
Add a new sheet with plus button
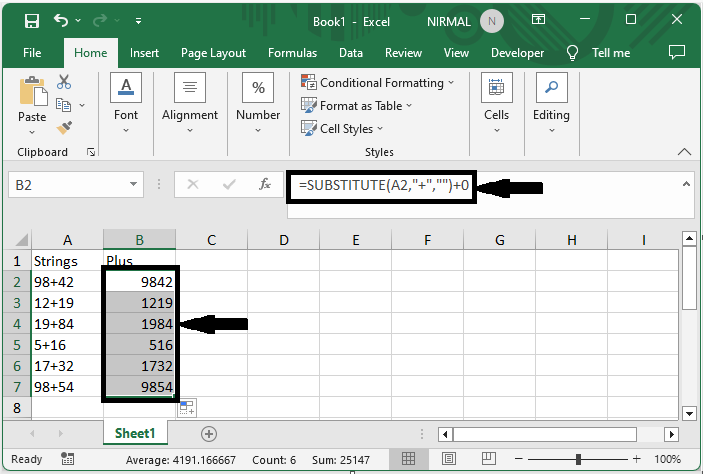coord(209,434)
